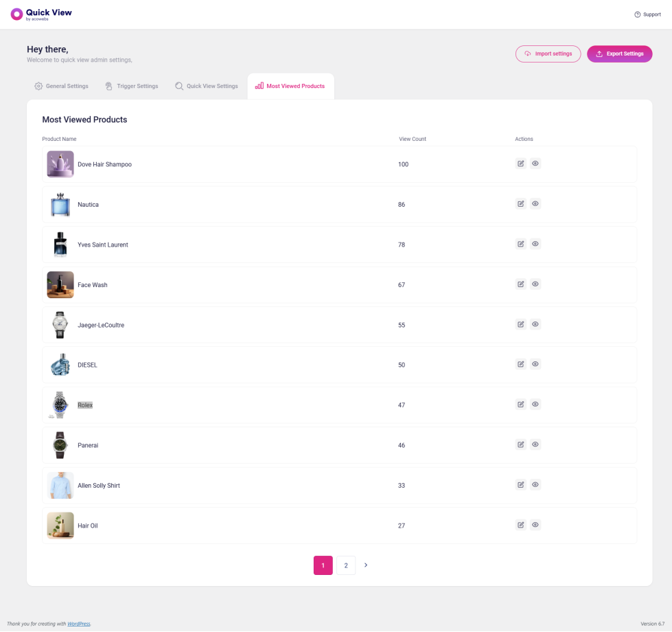Click the highlighted Rolex product name
The width and height of the screenshot is (672, 632).
(85, 405)
